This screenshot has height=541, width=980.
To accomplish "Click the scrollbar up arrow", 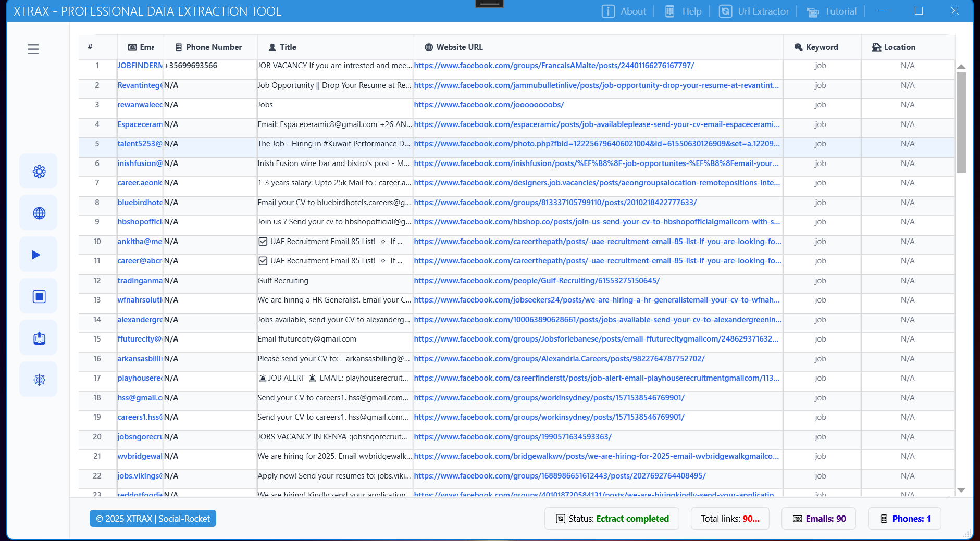I will pyautogui.click(x=961, y=67).
